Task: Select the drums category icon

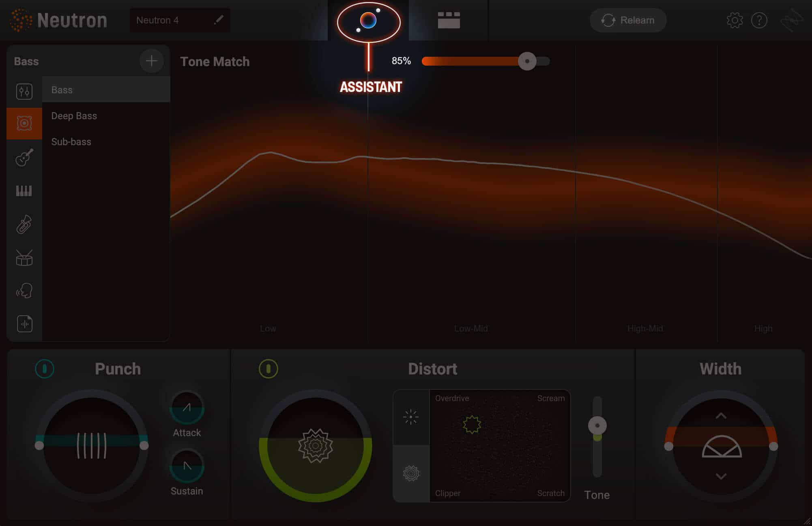Action: tap(24, 258)
